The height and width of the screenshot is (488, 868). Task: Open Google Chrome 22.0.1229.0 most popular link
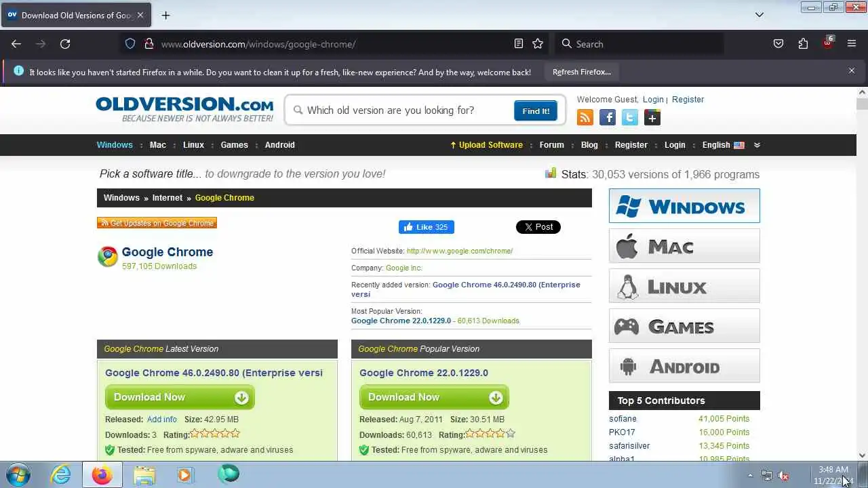coord(401,321)
